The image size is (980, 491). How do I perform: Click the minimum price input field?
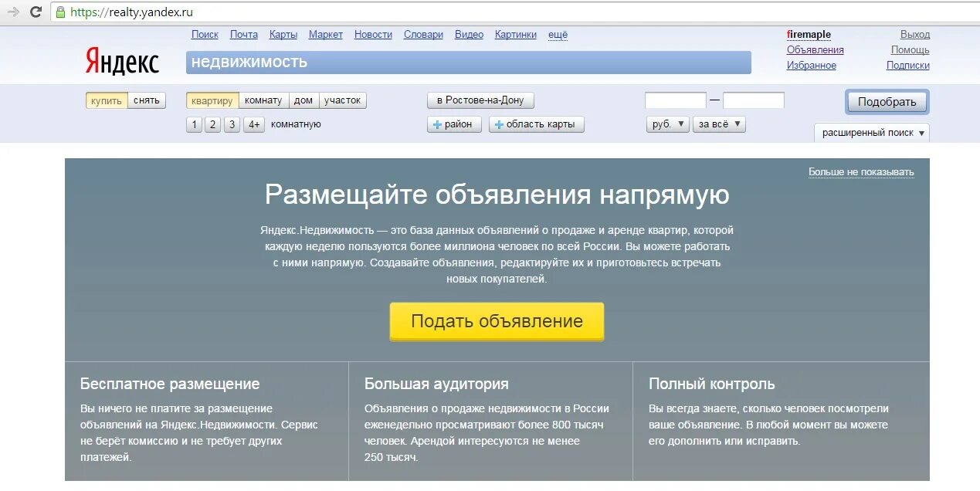[676, 100]
